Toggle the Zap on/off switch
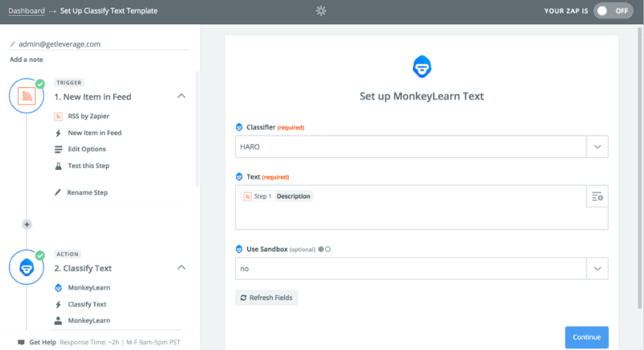The width and height of the screenshot is (644, 350). click(613, 11)
